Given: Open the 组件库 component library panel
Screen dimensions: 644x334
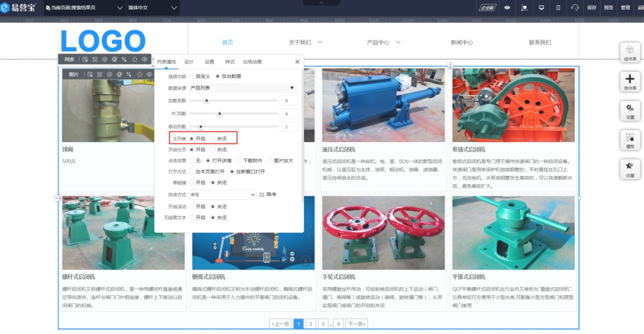Looking at the screenshot, I should coord(630,53).
